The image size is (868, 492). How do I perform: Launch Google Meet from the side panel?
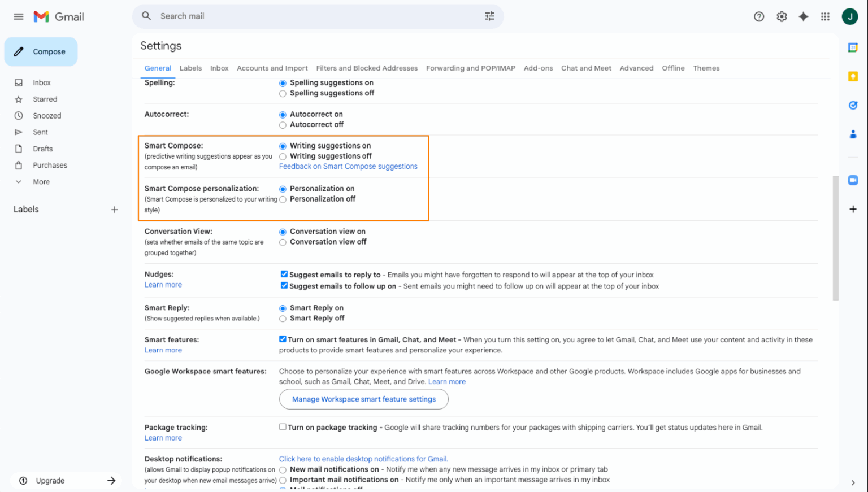coord(853,180)
